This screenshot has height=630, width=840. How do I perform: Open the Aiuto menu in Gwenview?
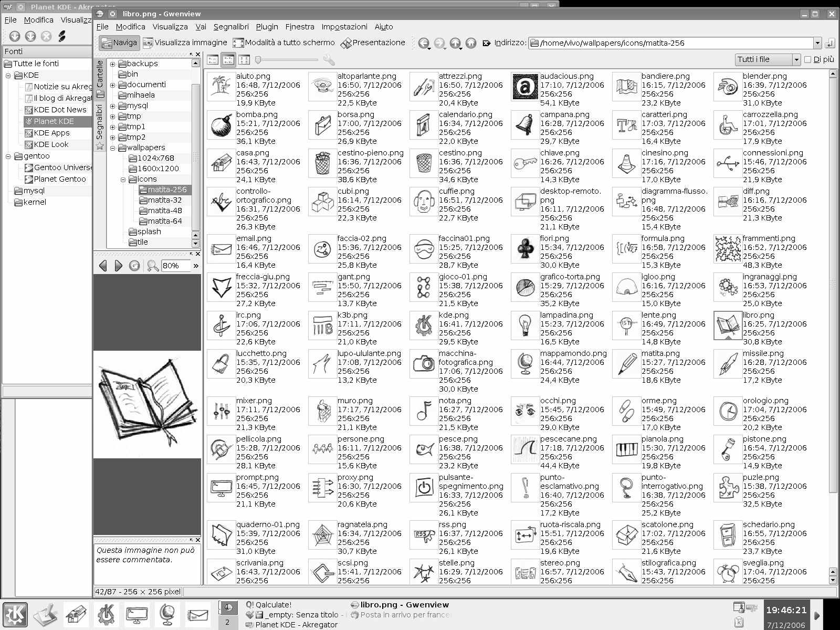(x=383, y=27)
